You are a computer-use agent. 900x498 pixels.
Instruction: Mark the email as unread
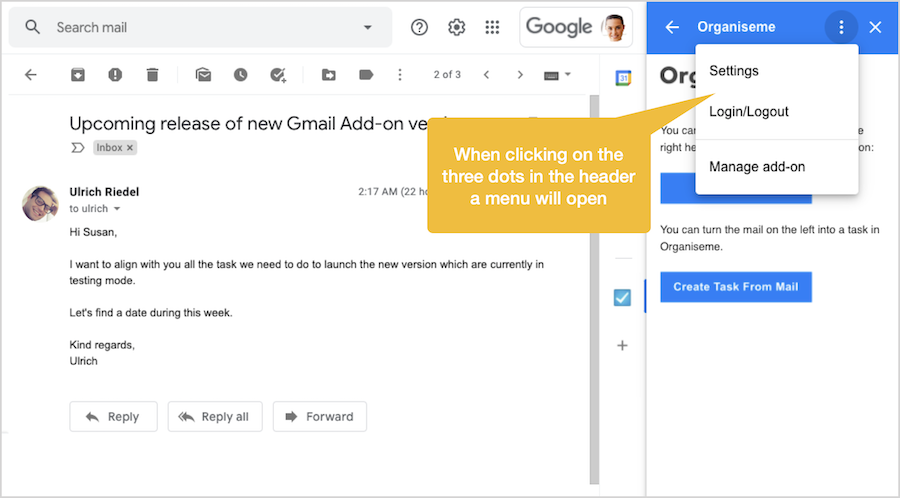point(203,75)
